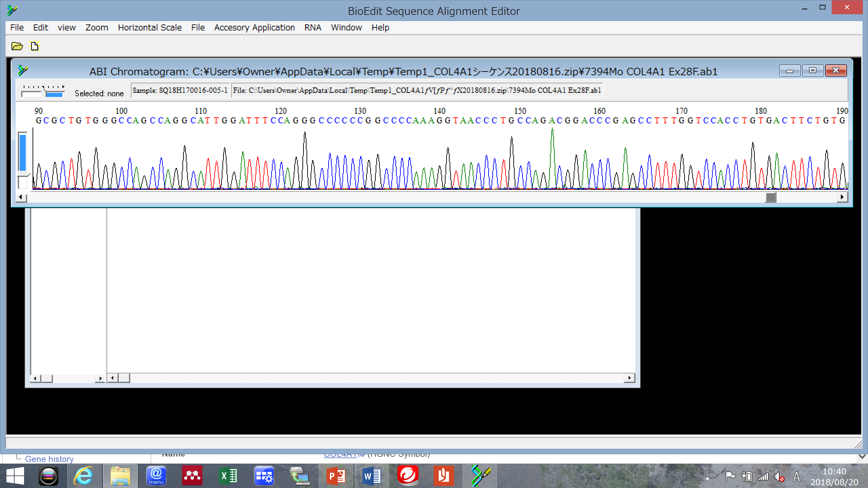This screenshot has width=868, height=488.
Task: Click the new alignment document icon
Action: coord(35,46)
